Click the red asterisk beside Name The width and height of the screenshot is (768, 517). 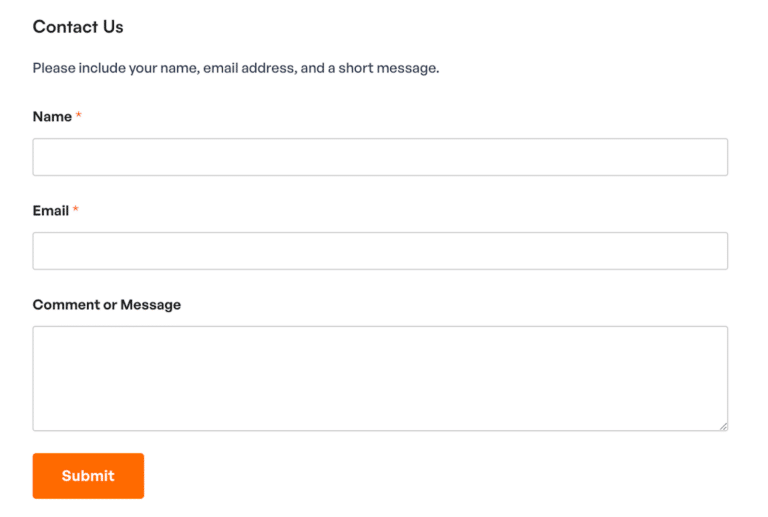click(79, 116)
